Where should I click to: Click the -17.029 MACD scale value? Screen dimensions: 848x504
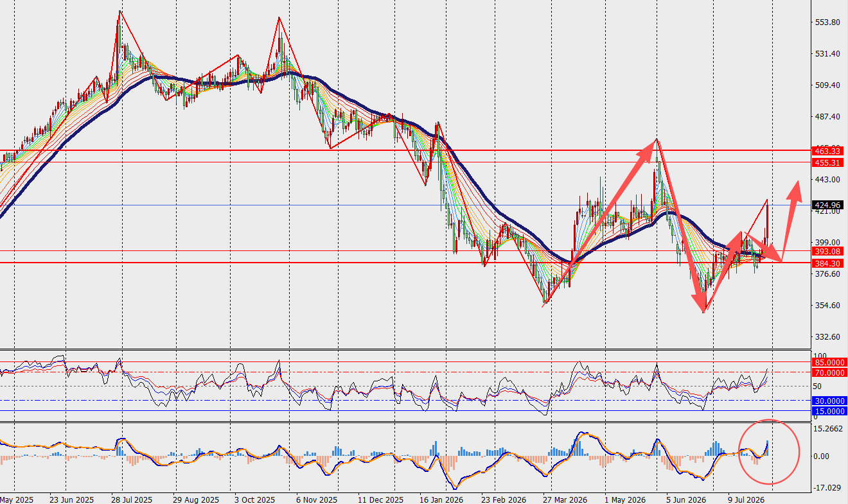(828, 487)
